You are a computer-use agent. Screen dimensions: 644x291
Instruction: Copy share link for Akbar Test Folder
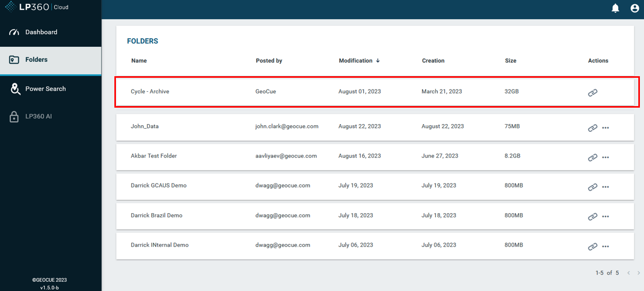pos(592,157)
